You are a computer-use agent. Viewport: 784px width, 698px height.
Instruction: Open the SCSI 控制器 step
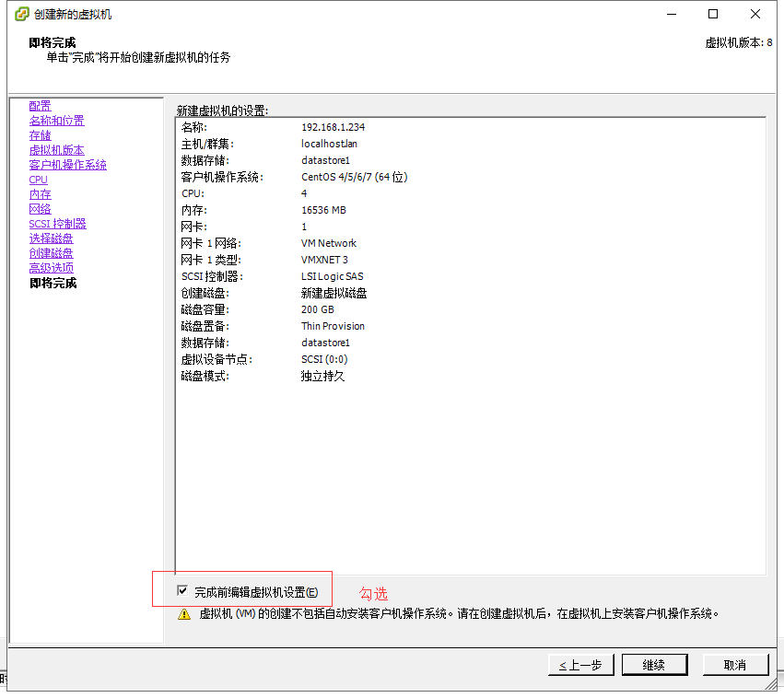click(56, 223)
